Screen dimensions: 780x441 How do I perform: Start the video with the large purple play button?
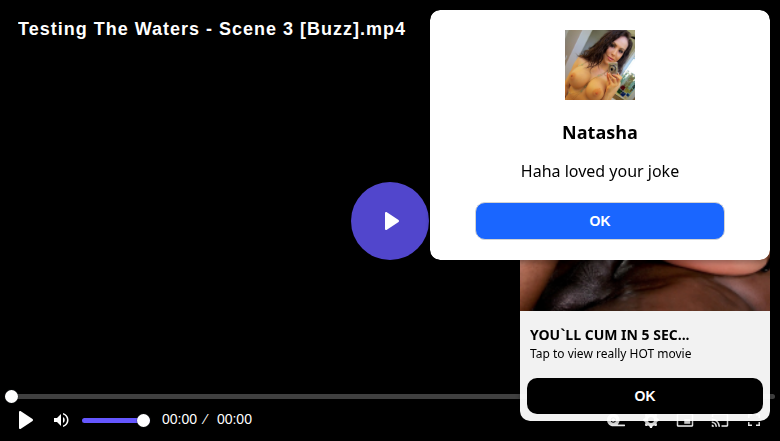point(390,221)
